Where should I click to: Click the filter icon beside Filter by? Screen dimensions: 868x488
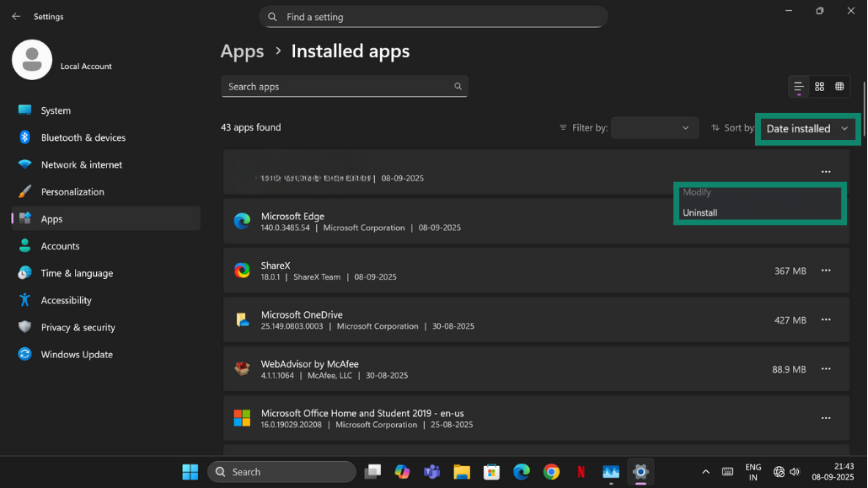tap(561, 127)
